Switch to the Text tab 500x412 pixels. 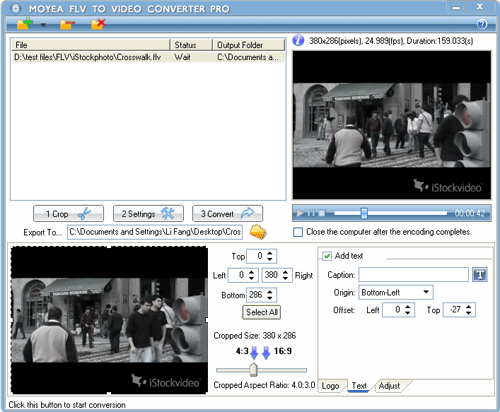pos(359,386)
